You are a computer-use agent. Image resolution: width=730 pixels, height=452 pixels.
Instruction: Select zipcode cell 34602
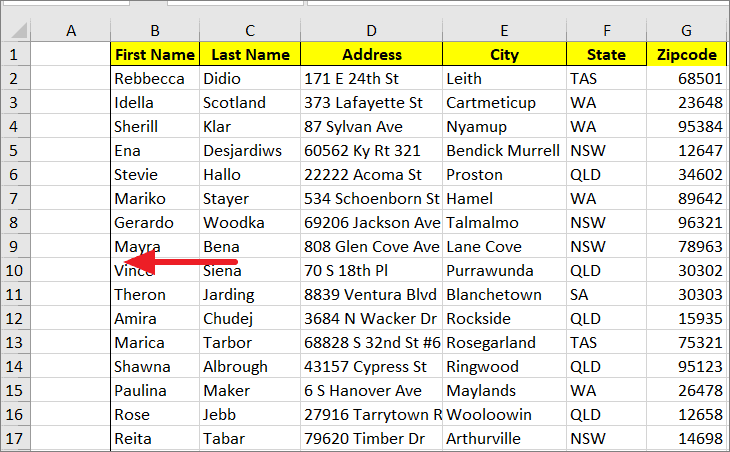(686, 175)
